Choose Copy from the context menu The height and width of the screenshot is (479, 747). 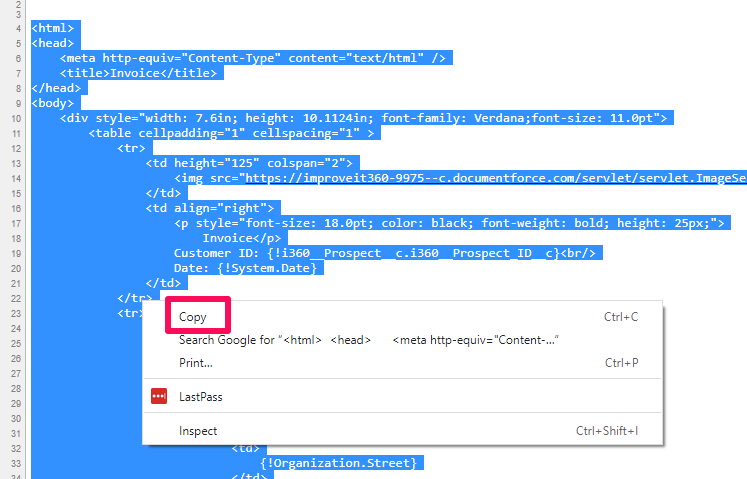pyautogui.click(x=403, y=317)
